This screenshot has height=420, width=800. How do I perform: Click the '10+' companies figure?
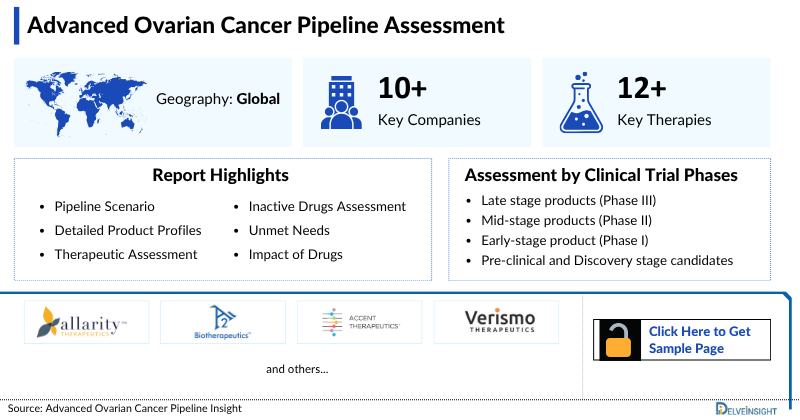point(402,88)
